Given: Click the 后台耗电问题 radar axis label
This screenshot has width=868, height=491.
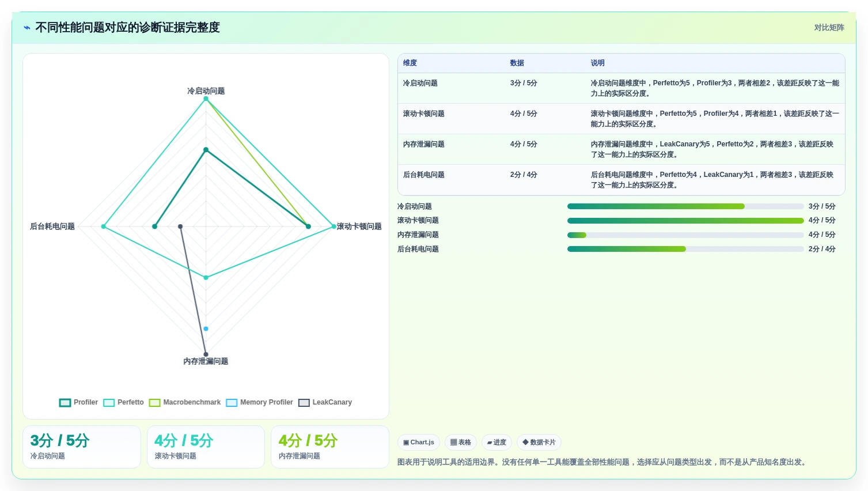Looking at the screenshot, I should tap(52, 226).
